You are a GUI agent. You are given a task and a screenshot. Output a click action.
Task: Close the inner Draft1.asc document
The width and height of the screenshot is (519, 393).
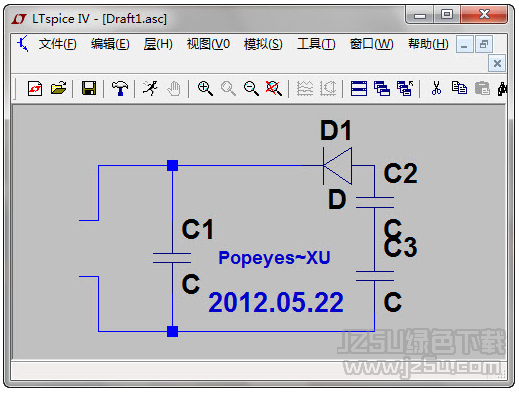pos(497,63)
